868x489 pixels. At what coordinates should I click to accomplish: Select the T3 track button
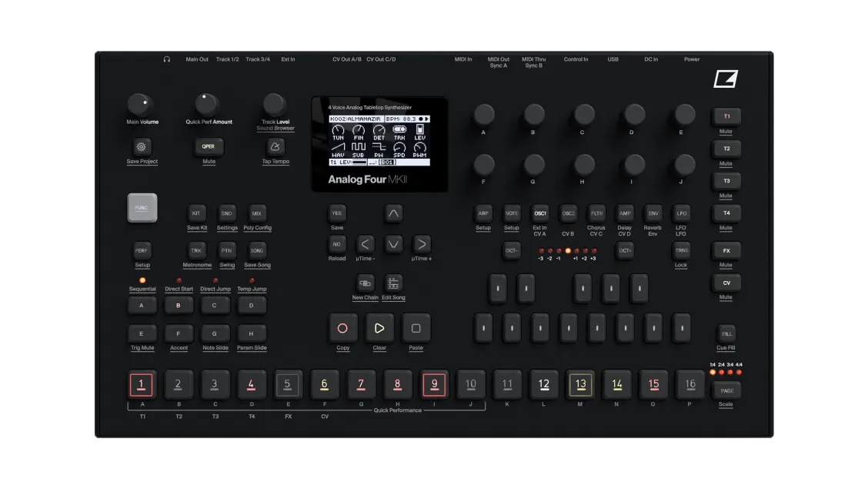pyautogui.click(x=726, y=180)
